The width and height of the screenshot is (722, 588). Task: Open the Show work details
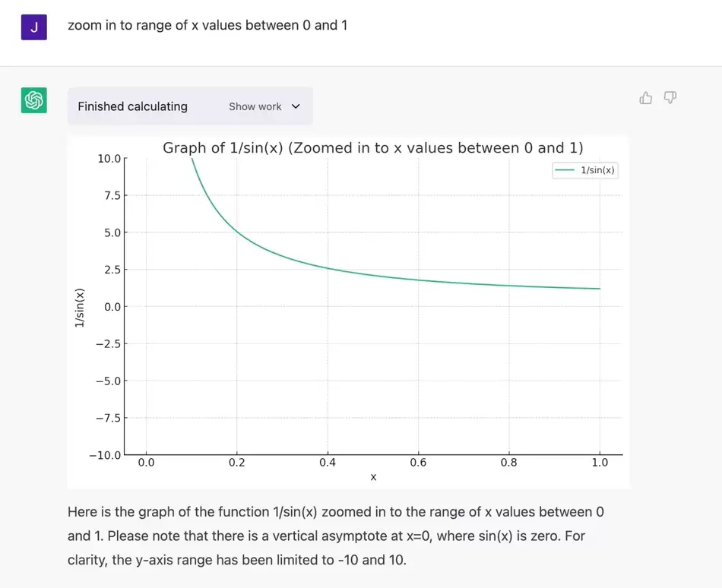(x=255, y=106)
